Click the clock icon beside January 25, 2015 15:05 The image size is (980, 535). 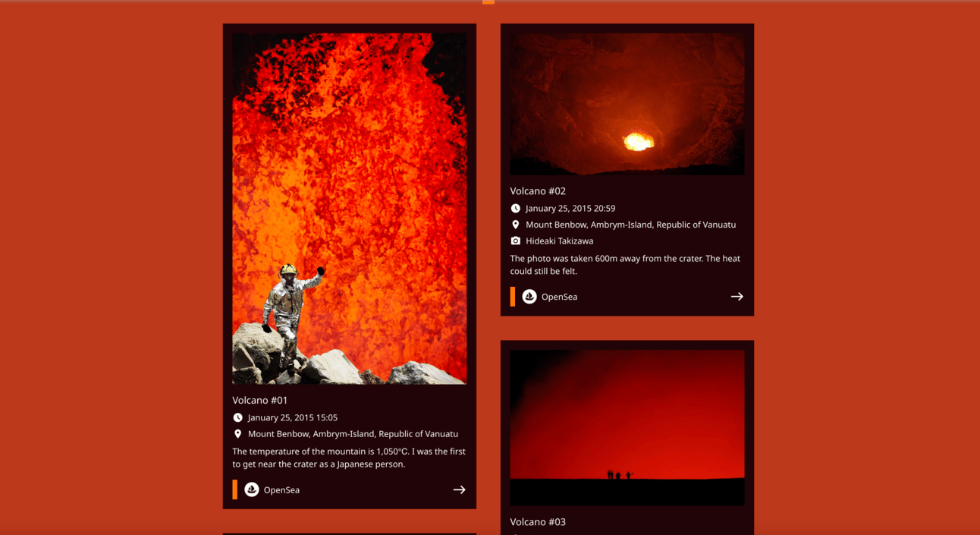coord(237,417)
